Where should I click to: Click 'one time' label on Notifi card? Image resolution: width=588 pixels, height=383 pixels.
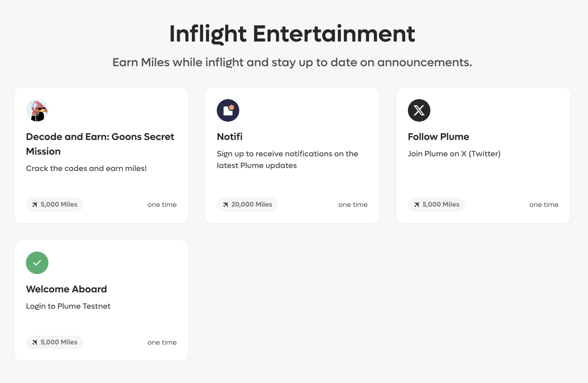tap(353, 204)
